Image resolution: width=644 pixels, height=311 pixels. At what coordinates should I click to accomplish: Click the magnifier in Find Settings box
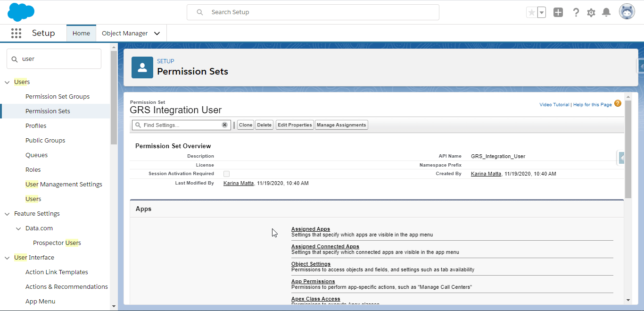click(x=138, y=125)
